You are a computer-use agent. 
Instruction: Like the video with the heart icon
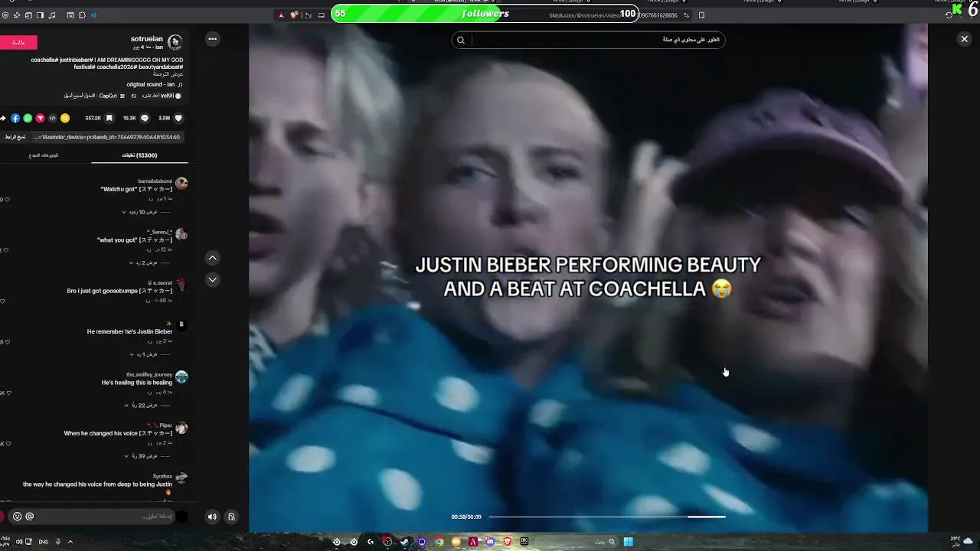tap(178, 118)
